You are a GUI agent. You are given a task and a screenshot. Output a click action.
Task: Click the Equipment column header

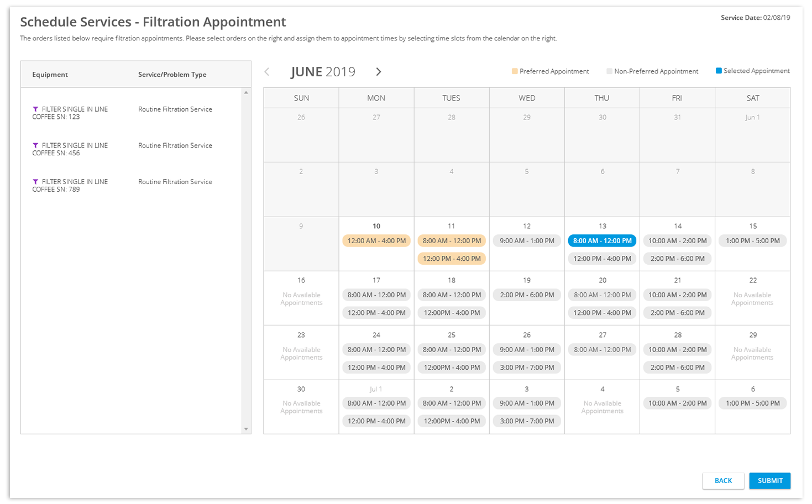(x=50, y=75)
